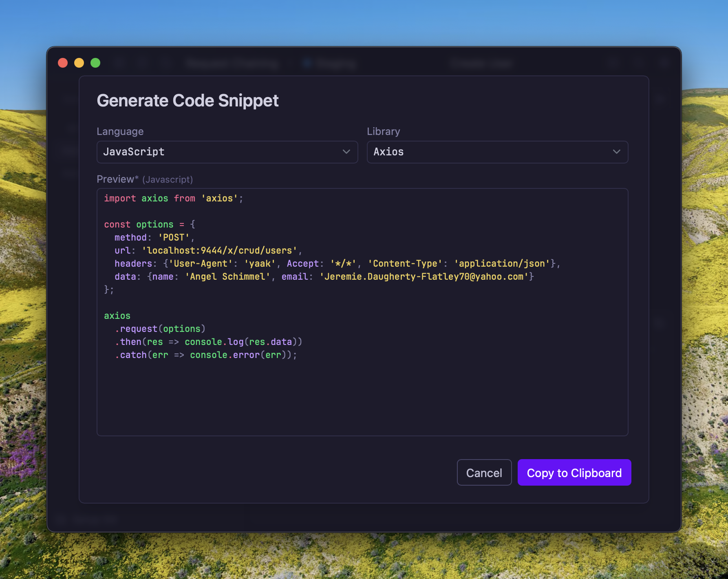Click 'Angel Schimmel' name value in code
Screen dimensions: 728x579
coord(227,277)
